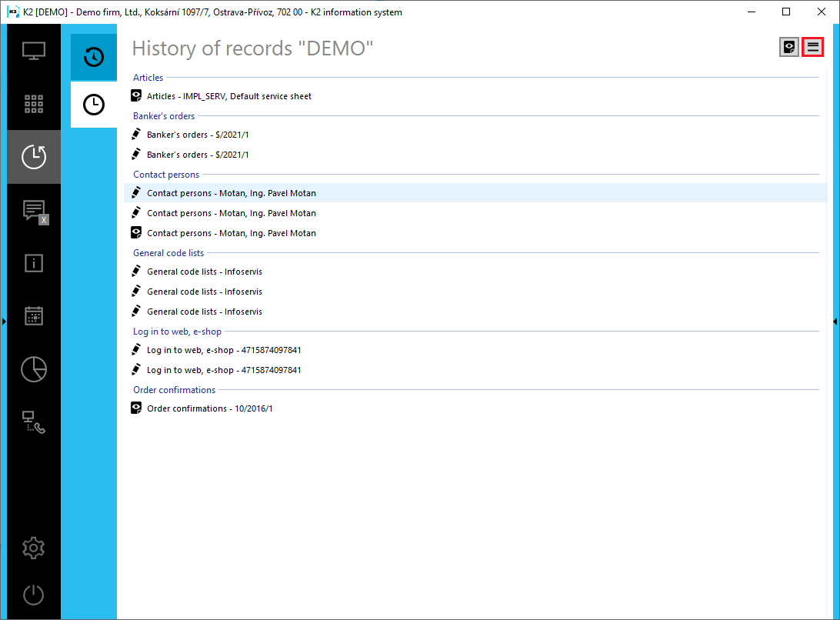Open the computer-phone icon in the sidebar
This screenshot has width=840, height=620.
[x=34, y=422]
